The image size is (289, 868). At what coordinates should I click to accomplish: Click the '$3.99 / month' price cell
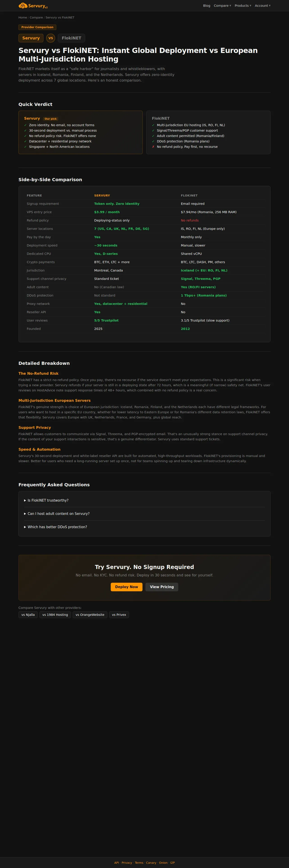[x=107, y=212]
